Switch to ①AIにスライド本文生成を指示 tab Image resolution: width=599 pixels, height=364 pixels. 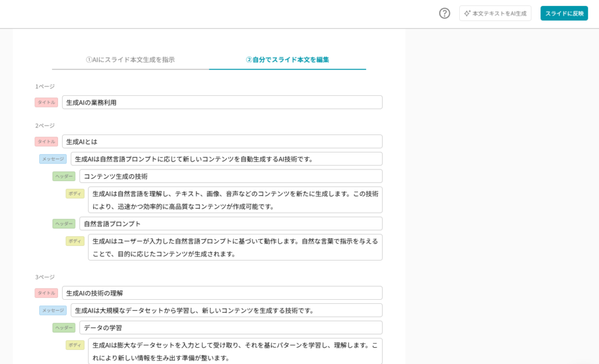pyautogui.click(x=130, y=60)
